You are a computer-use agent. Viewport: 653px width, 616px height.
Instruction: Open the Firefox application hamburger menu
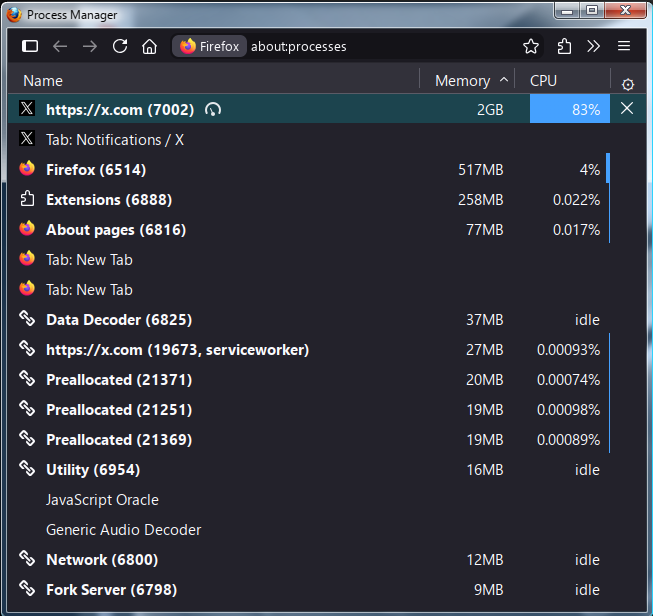[623, 46]
